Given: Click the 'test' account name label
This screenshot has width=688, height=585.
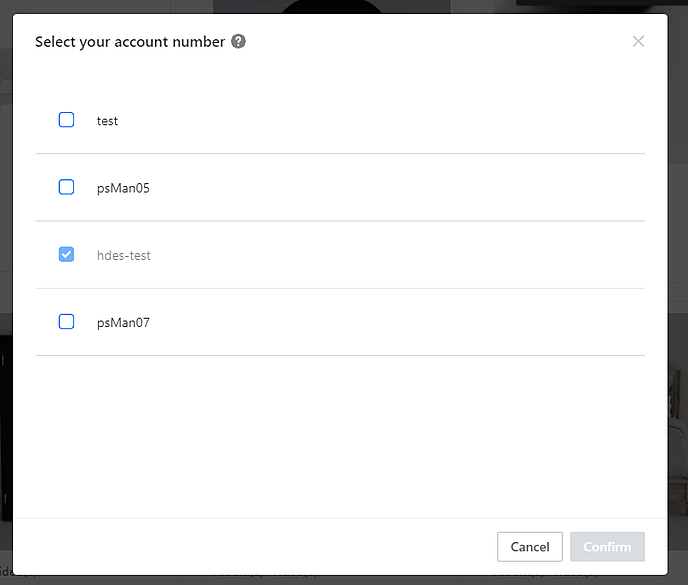Looking at the screenshot, I should (107, 121).
